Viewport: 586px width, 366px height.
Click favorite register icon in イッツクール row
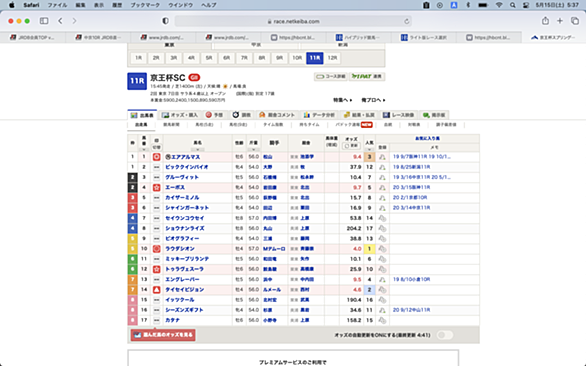point(382,300)
